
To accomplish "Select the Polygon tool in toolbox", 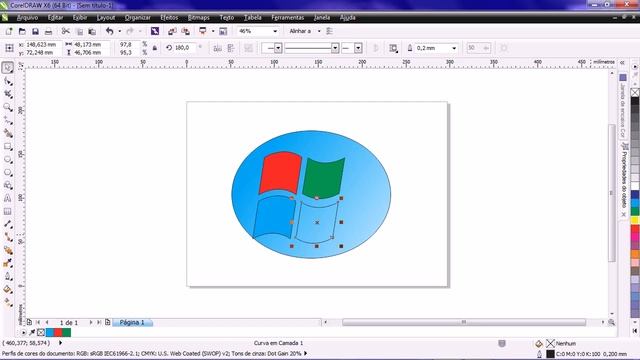I will coord(8,173).
